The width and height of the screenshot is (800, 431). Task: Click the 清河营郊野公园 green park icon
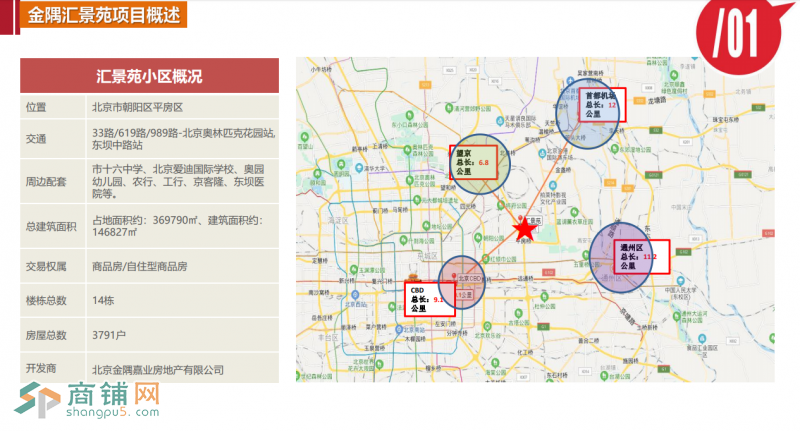[449, 108]
